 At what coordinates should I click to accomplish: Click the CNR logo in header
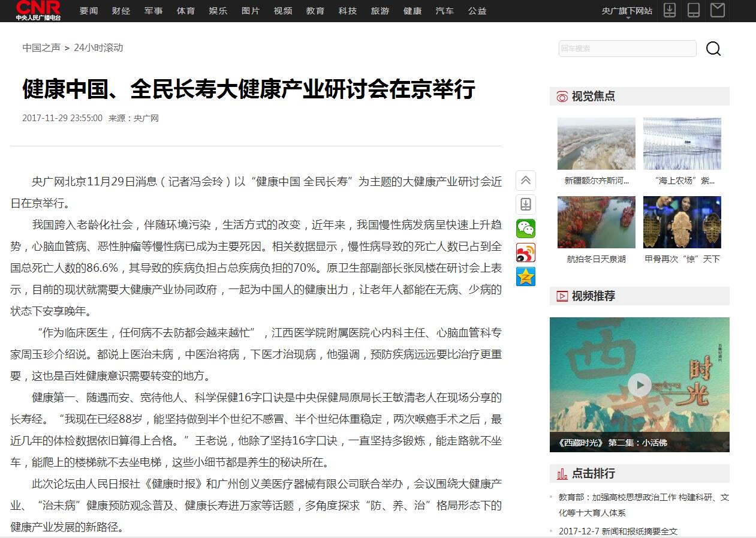pyautogui.click(x=38, y=11)
